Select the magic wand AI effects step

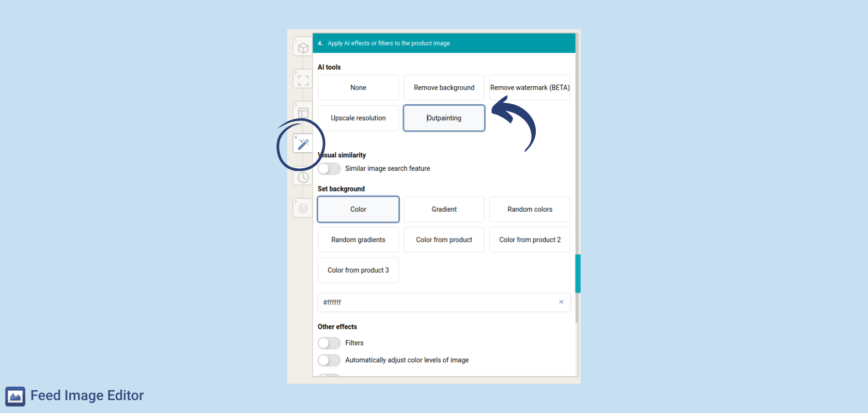(x=303, y=144)
